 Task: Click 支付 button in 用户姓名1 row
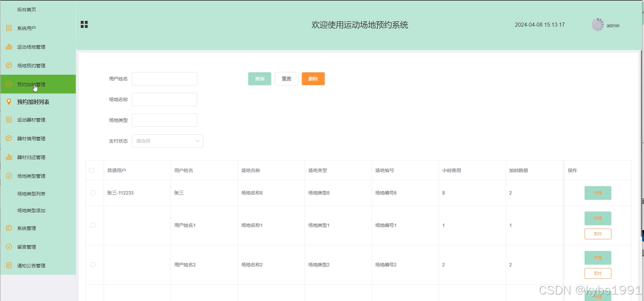coord(598,234)
